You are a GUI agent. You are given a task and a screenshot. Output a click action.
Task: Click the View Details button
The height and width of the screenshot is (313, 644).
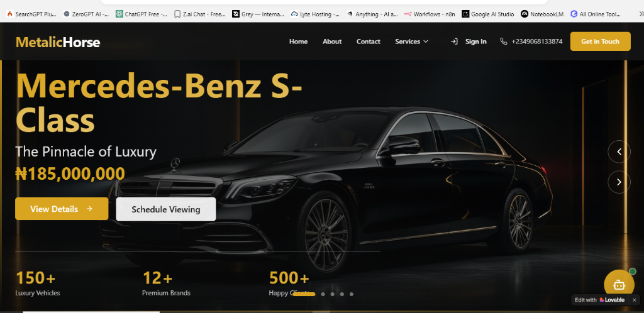coord(62,209)
